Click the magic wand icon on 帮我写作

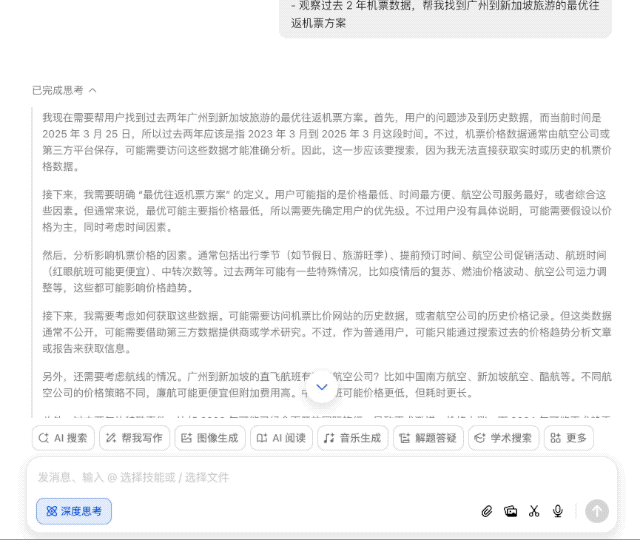point(111,438)
